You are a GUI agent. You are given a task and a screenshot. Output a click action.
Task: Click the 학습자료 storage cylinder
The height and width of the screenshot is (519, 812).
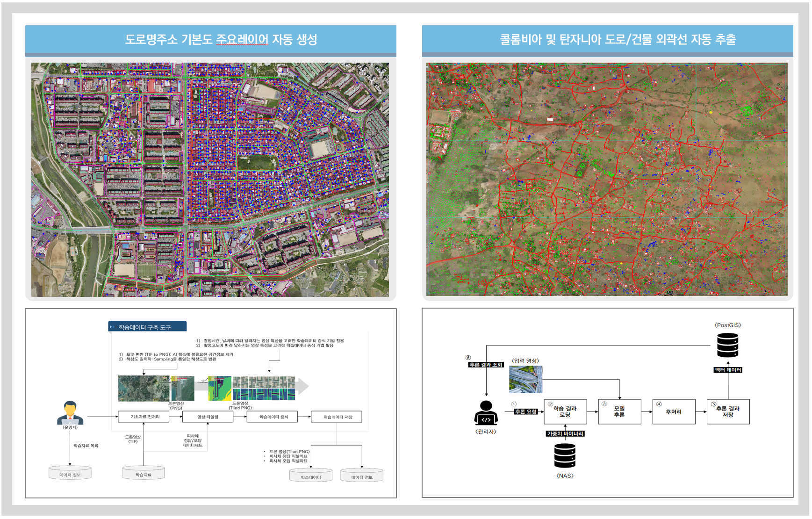[144, 472]
